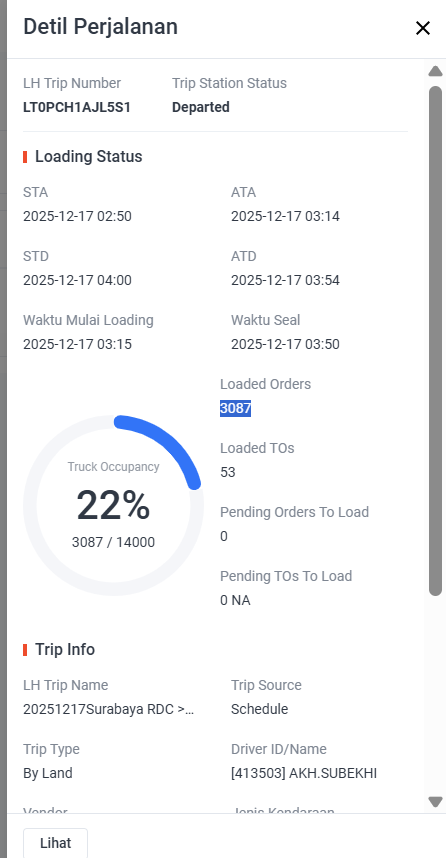This screenshot has width=446, height=858.
Task: Click the Waktu Seal timestamp value
Action: click(x=285, y=344)
